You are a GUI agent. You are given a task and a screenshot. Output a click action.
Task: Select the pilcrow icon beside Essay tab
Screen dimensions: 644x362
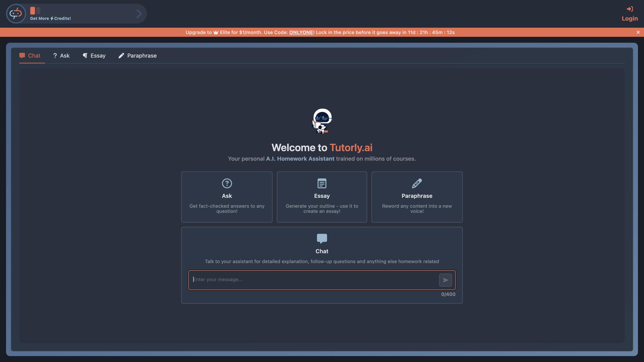pyautogui.click(x=85, y=56)
